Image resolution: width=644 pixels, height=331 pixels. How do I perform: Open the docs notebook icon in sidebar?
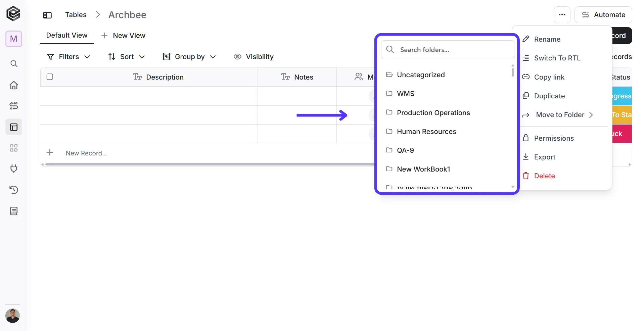tap(14, 211)
